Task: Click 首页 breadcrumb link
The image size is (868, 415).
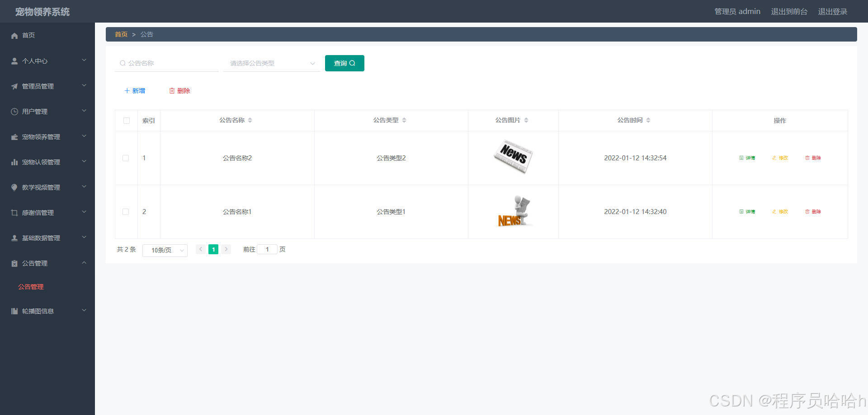Action: [121, 34]
